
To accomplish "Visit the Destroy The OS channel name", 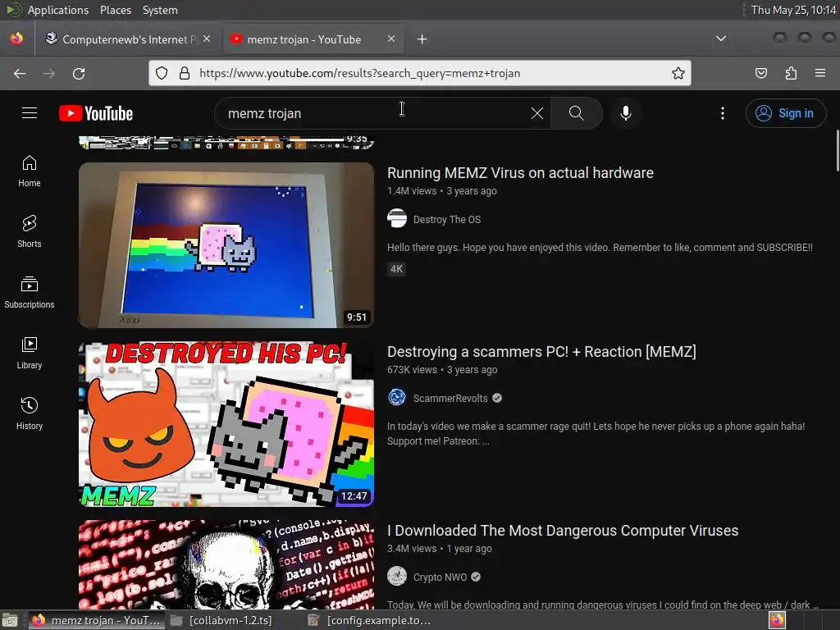I will click(447, 219).
